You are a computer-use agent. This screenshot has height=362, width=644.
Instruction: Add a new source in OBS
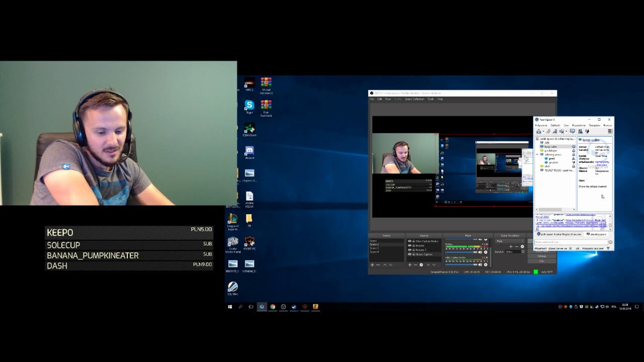(x=410, y=265)
